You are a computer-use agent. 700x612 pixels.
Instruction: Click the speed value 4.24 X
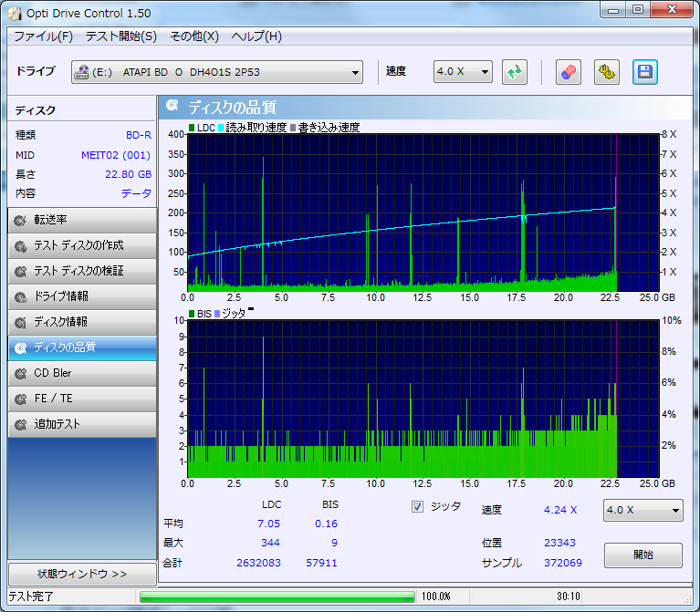[x=560, y=510]
